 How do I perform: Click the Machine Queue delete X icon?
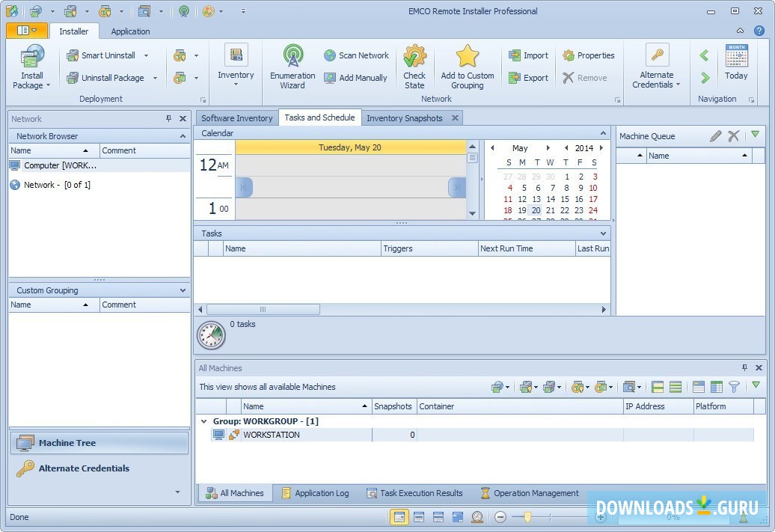pos(733,136)
